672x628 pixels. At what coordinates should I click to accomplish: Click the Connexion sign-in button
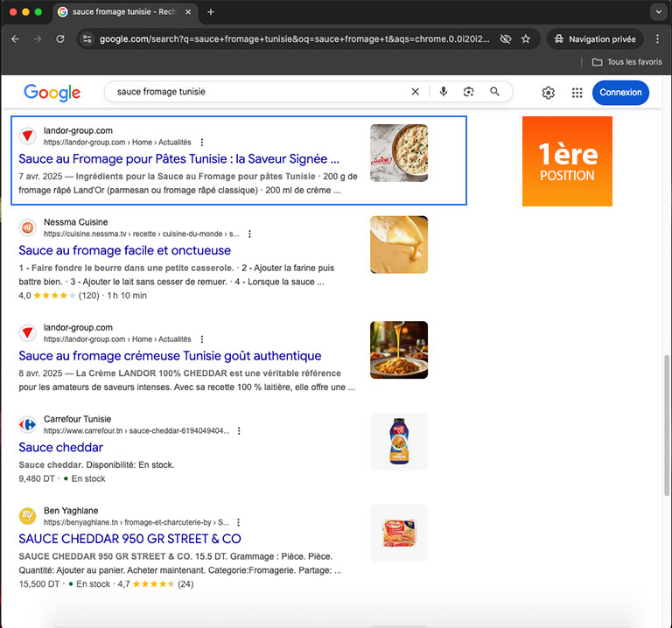620,93
